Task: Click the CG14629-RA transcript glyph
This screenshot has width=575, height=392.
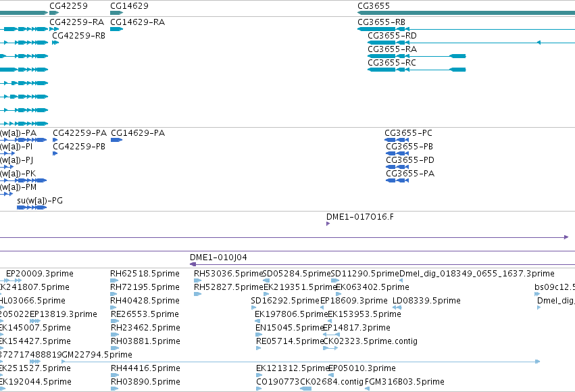Action: pyautogui.click(x=117, y=29)
